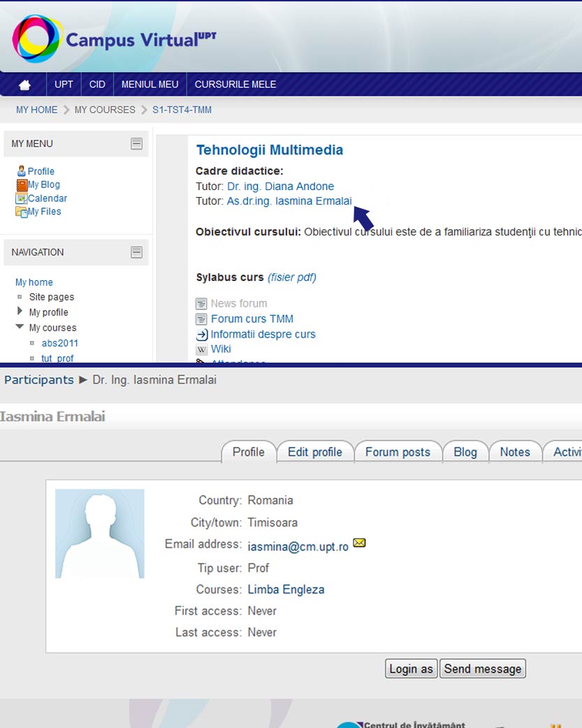The image size is (582, 728).
Task: Collapse the My courses tree node
Action: tap(20, 327)
